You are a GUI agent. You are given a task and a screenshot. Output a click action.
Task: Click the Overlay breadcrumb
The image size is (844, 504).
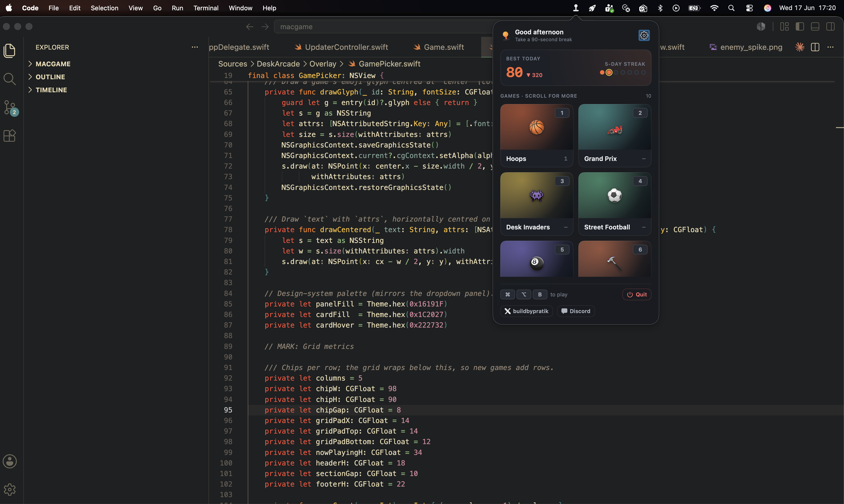[x=322, y=64]
